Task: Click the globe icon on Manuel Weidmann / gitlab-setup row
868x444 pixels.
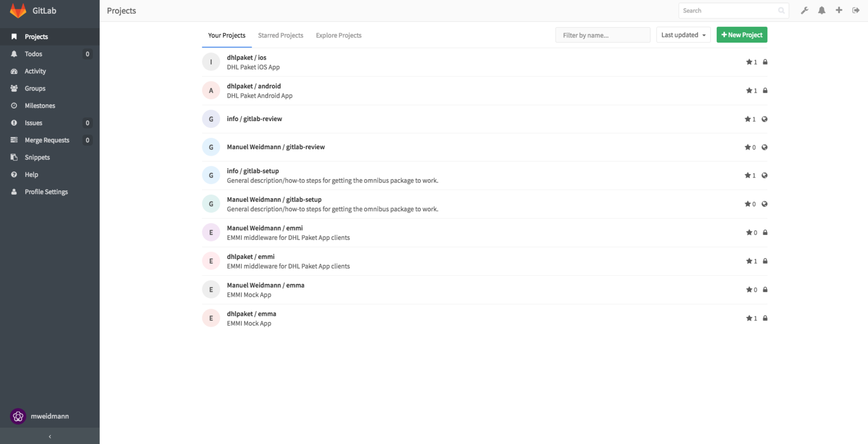Action: (764, 204)
